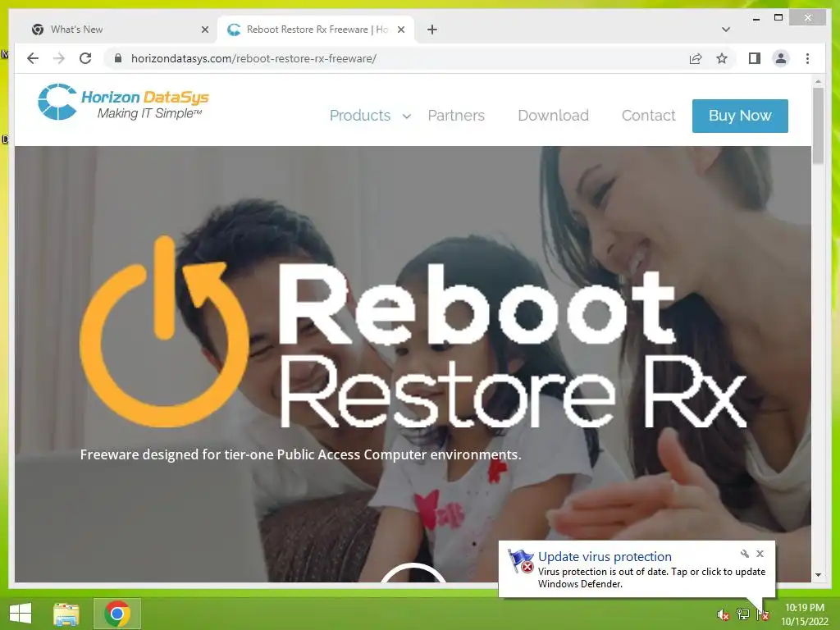View site security lock information
Image resolution: width=840 pixels, height=630 pixels.
118,58
